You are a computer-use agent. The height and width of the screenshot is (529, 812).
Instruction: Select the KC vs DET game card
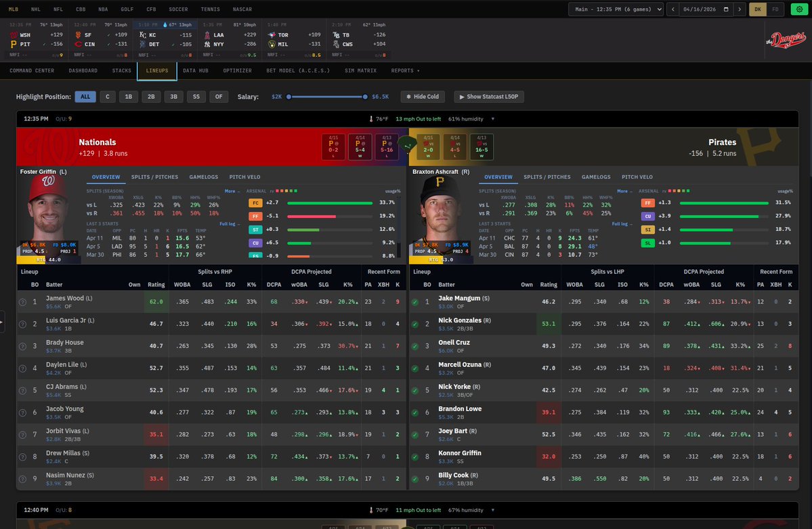(x=165, y=40)
